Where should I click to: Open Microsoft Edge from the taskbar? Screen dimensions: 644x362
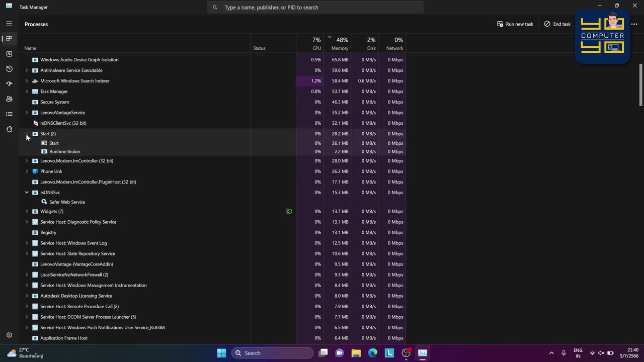373,353
